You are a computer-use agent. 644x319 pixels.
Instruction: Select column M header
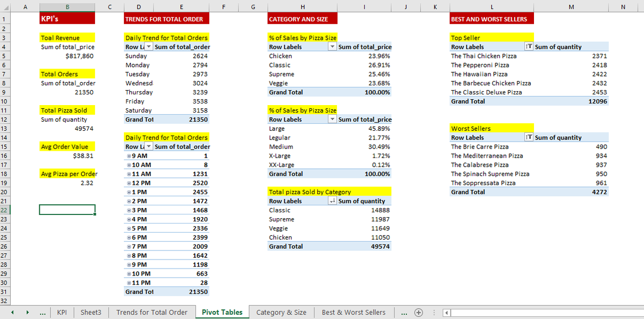tap(572, 6)
